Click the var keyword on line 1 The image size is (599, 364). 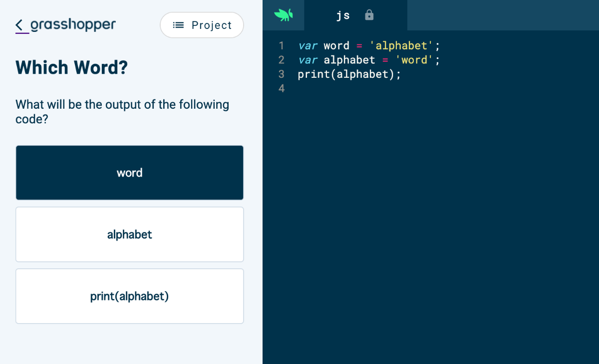pos(307,46)
